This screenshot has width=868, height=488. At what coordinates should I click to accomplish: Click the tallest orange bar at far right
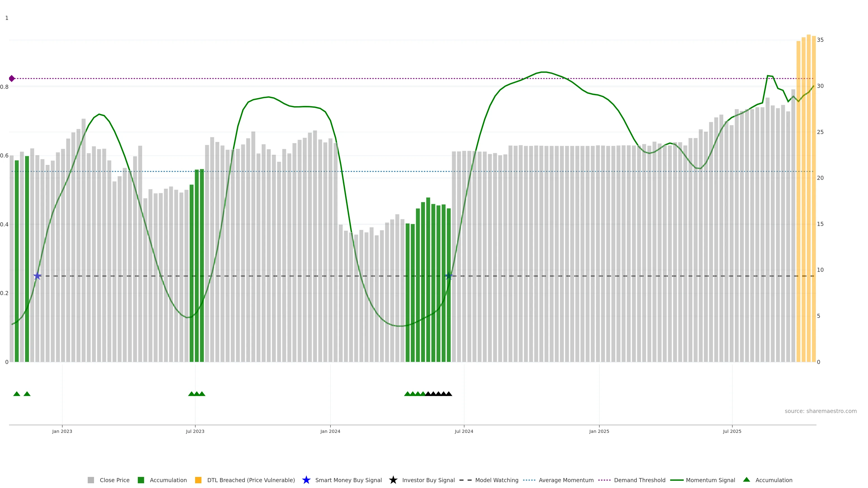click(809, 202)
